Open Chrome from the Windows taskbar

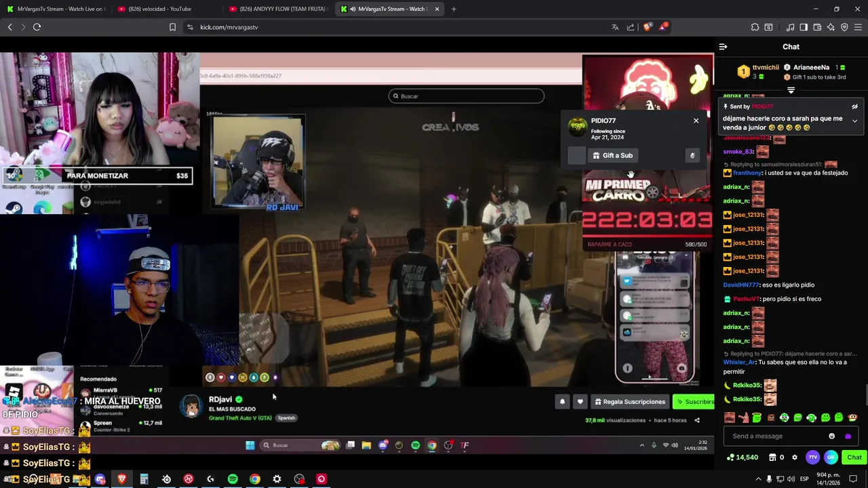click(x=255, y=479)
